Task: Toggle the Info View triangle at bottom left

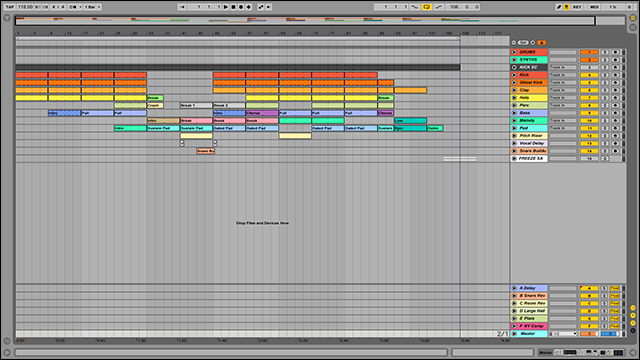Action: coord(7,352)
